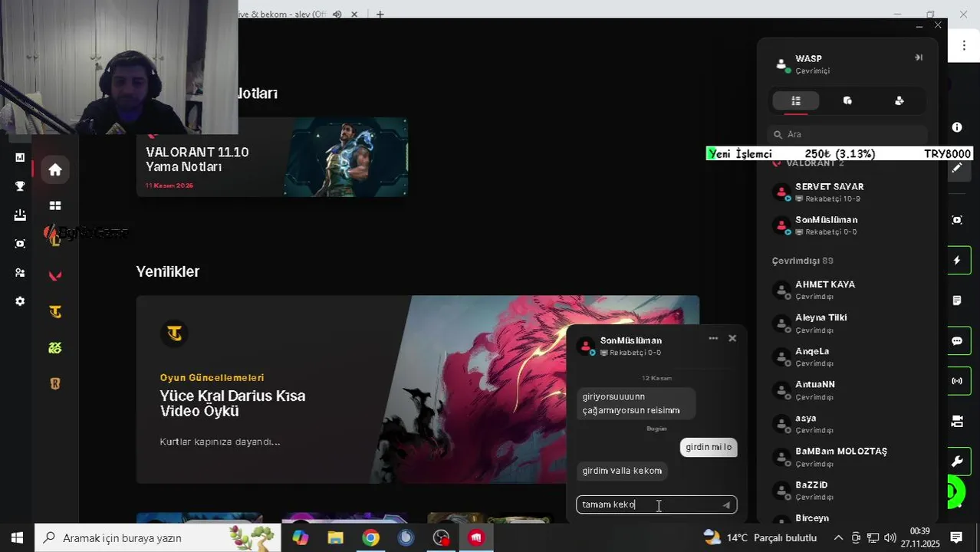The height and width of the screenshot is (552, 980).
Task: Select offline friend AntuaNN
Action: (847, 390)
